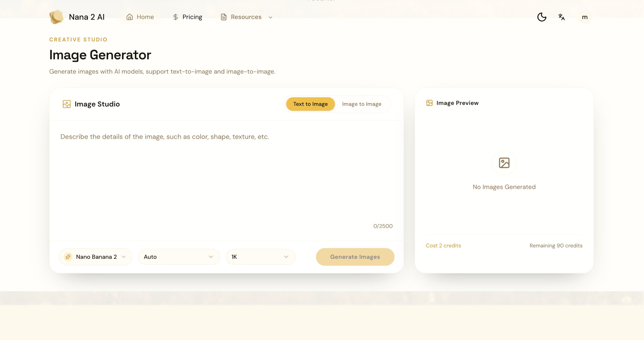This screenshot has width=644, height=340.
Task: Switch to Text to Image mode
Action: 310,104
